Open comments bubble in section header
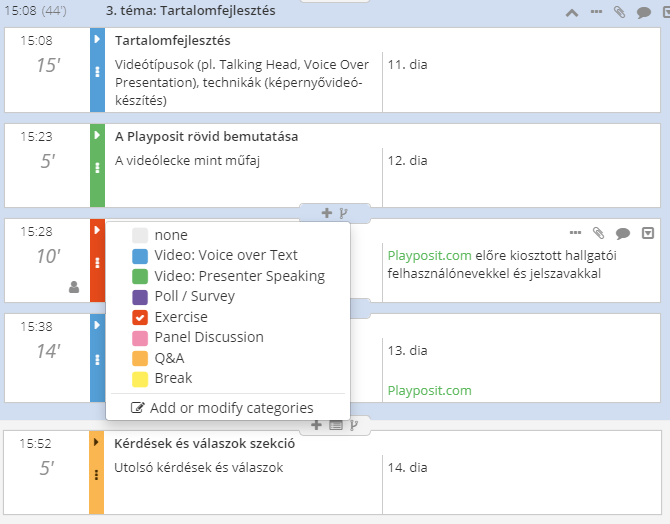The height and width of the screenshot is (524, 670). 644,13
